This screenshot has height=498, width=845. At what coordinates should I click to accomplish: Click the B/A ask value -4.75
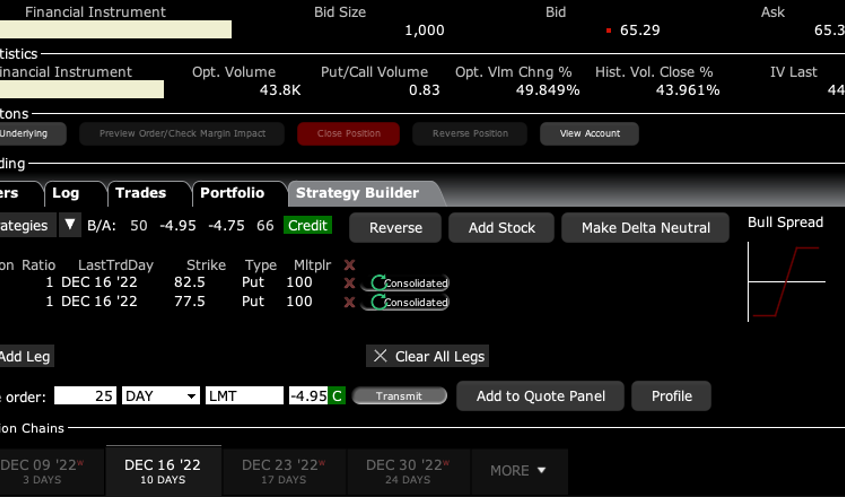pyautogui.click(x=226, y=225)
